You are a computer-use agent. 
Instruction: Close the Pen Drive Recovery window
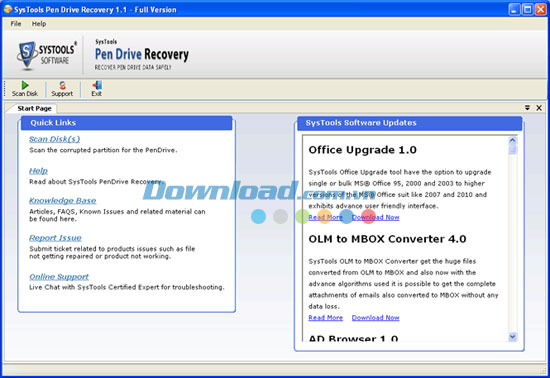click(x=541, y=9)
